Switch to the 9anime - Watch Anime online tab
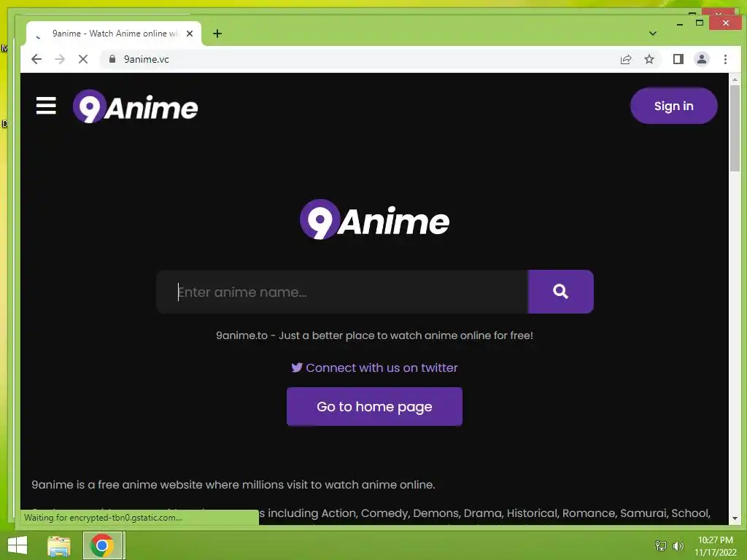 pyautogui.click(x=114, y=34)
